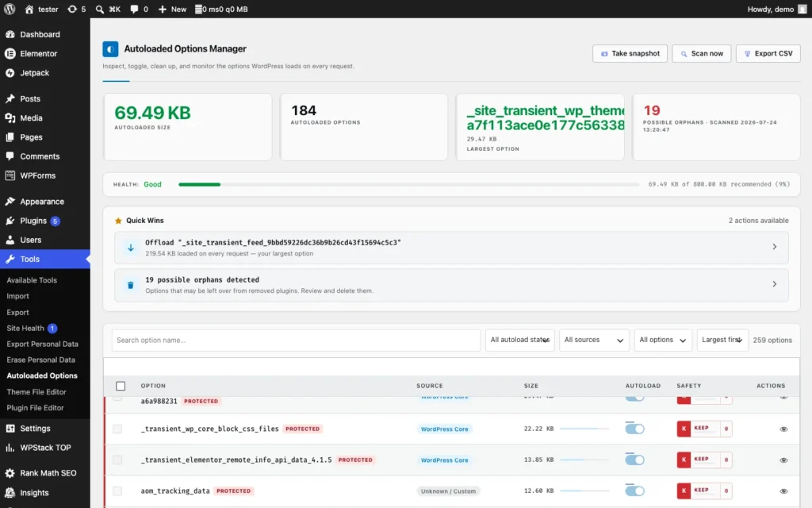Click the eye icon for _transient_elementor_remote_info_api_data_4.1.5

point(783,460)
